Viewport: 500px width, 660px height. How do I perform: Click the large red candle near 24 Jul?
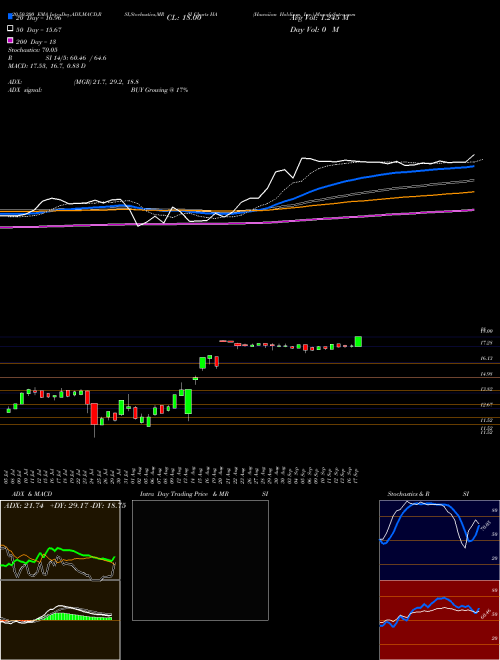point(94,413)
